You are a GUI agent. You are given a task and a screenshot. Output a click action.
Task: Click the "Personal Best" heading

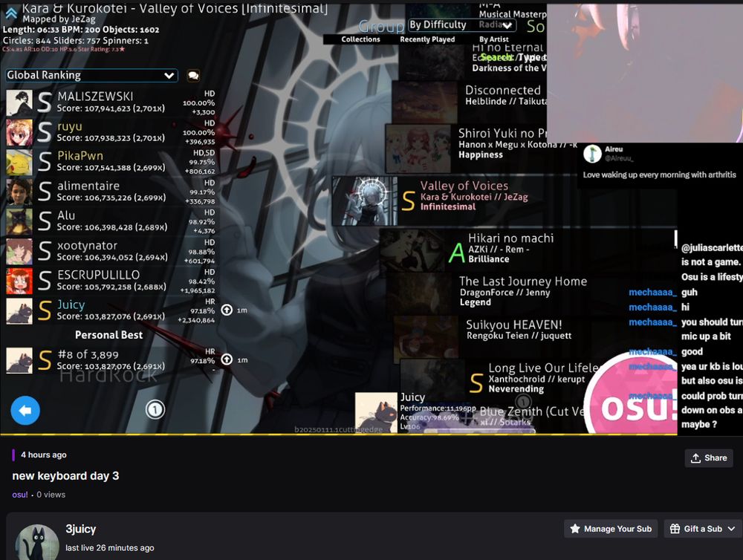[109, 335]
